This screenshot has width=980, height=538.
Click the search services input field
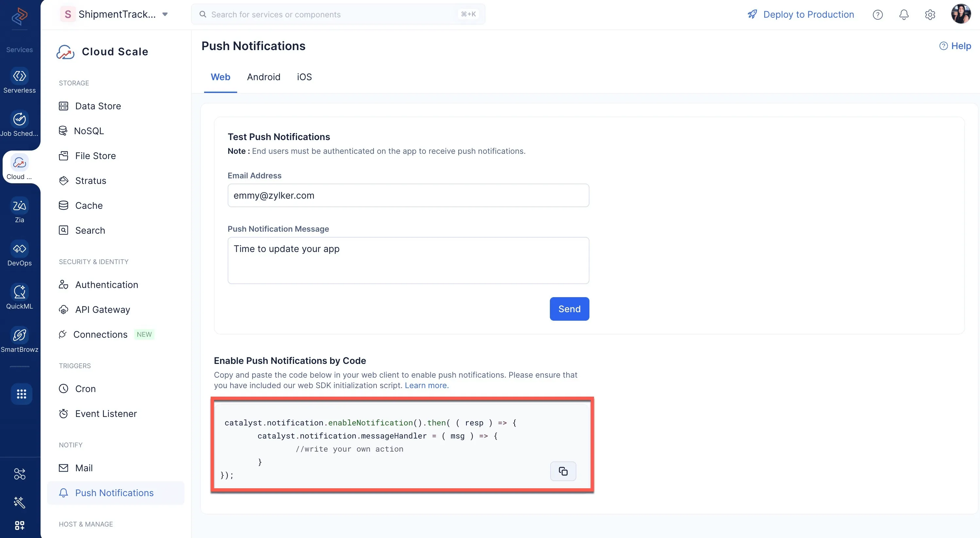point(338,14)
